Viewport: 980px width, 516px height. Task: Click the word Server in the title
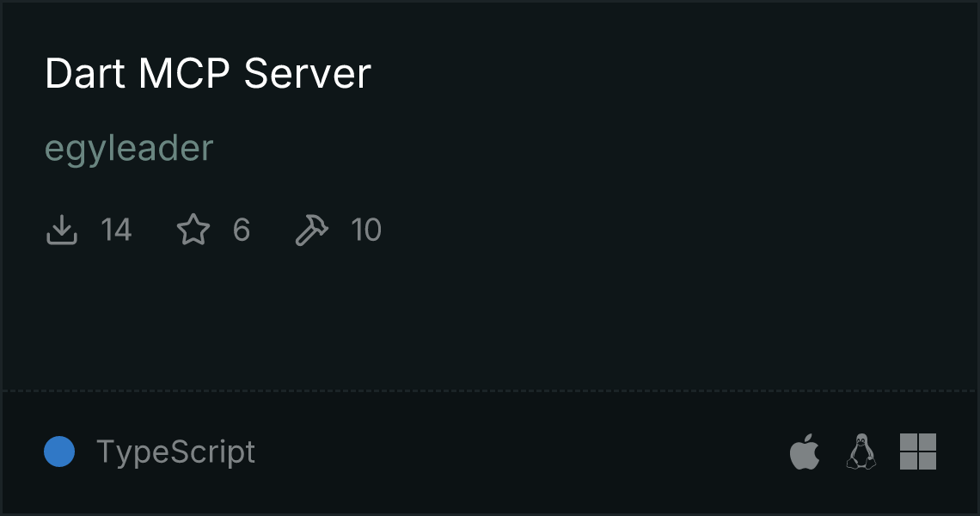[x=308, y=73]
